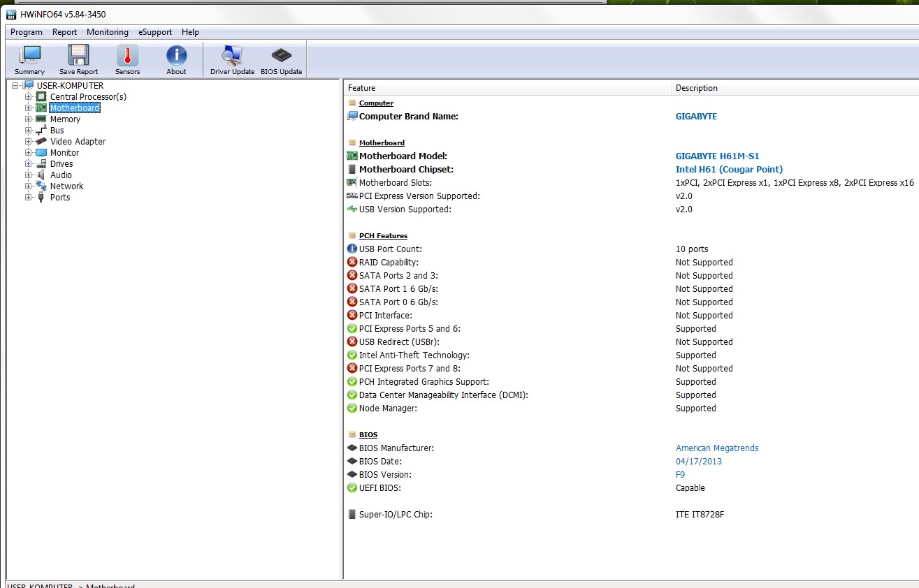This screenshot has width=919, height=588.
Task: Click the Drives icon in tree
Action: tap(41, 164)
